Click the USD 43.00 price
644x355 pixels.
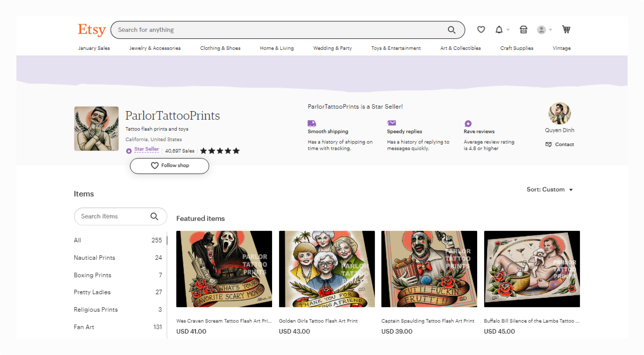point(294,331)
